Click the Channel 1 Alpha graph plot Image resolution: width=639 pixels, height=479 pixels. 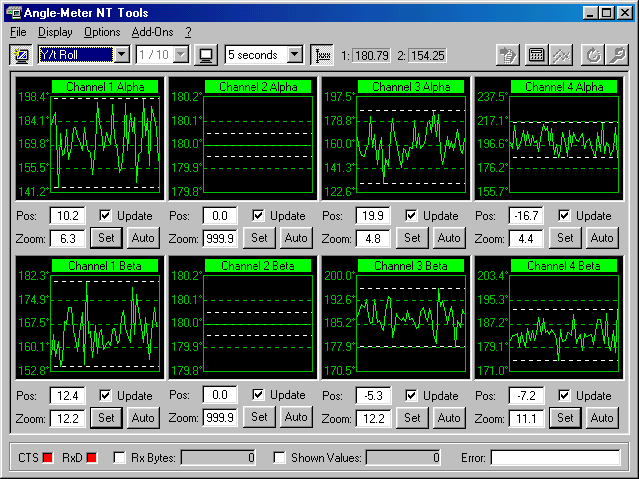[x=105, y=144]
